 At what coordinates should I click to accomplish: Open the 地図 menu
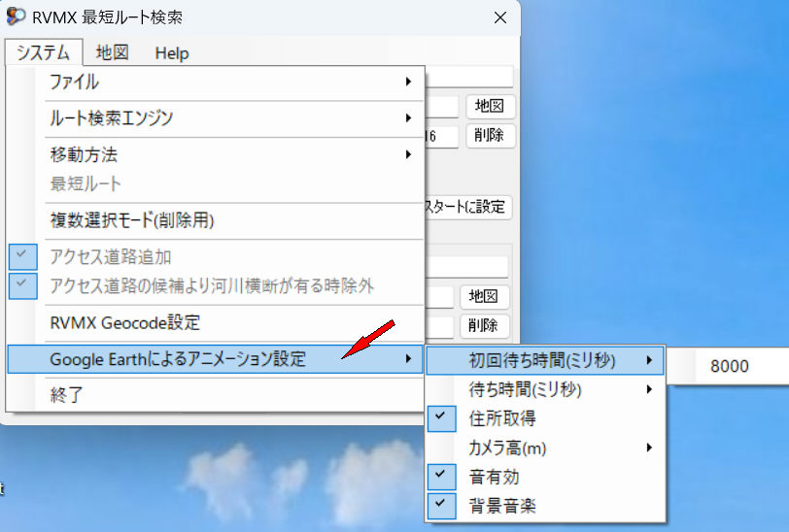point(113,52)
